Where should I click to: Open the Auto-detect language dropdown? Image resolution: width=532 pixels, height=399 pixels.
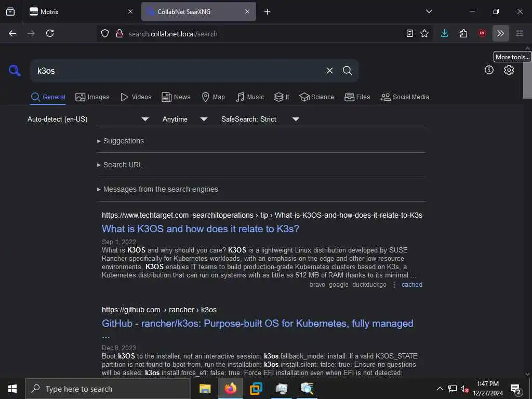pos(88,119)
